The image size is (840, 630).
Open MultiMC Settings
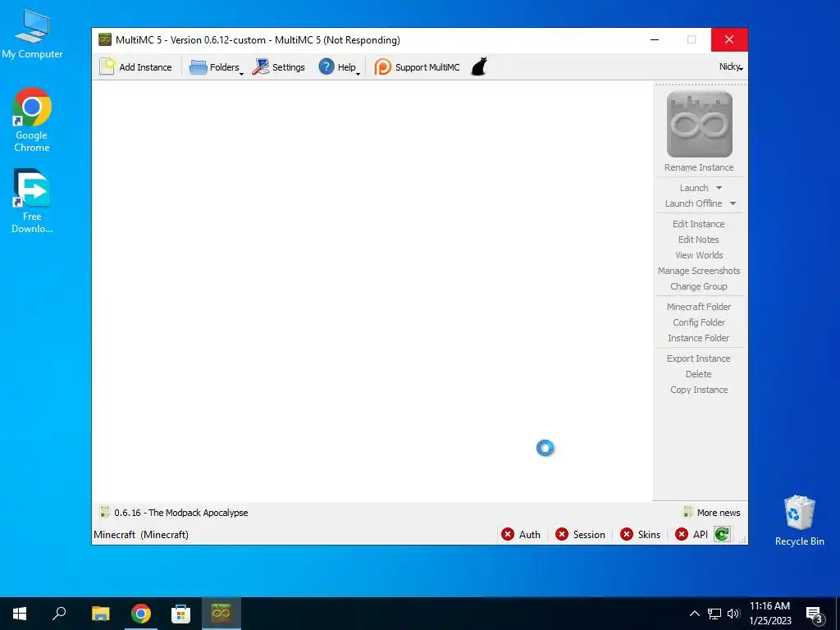click(279, 67)
